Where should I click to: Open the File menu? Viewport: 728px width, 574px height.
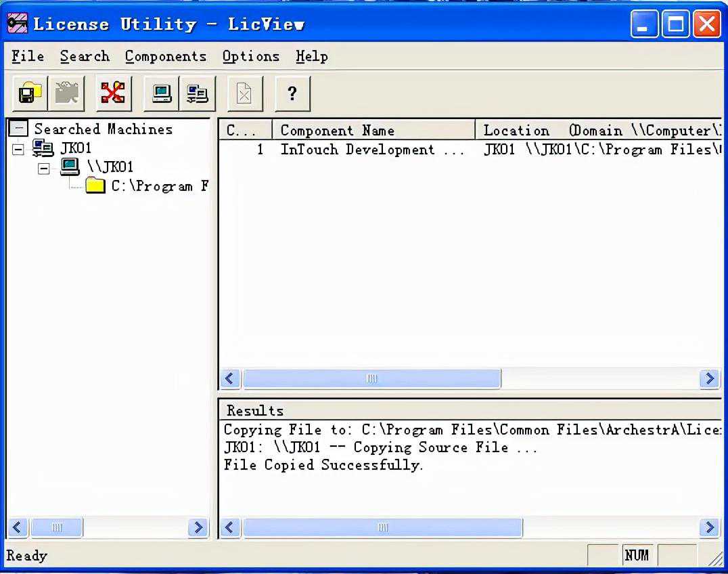click(28, 56)
